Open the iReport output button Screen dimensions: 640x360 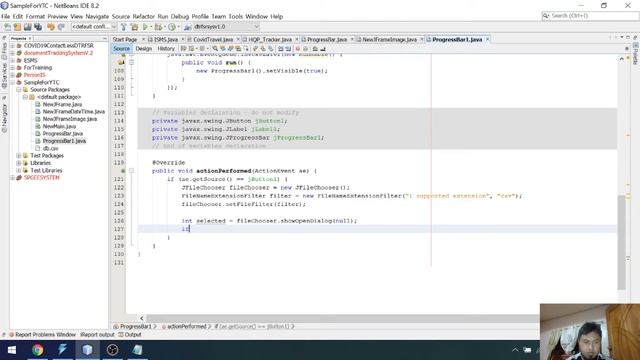point(97,335)
